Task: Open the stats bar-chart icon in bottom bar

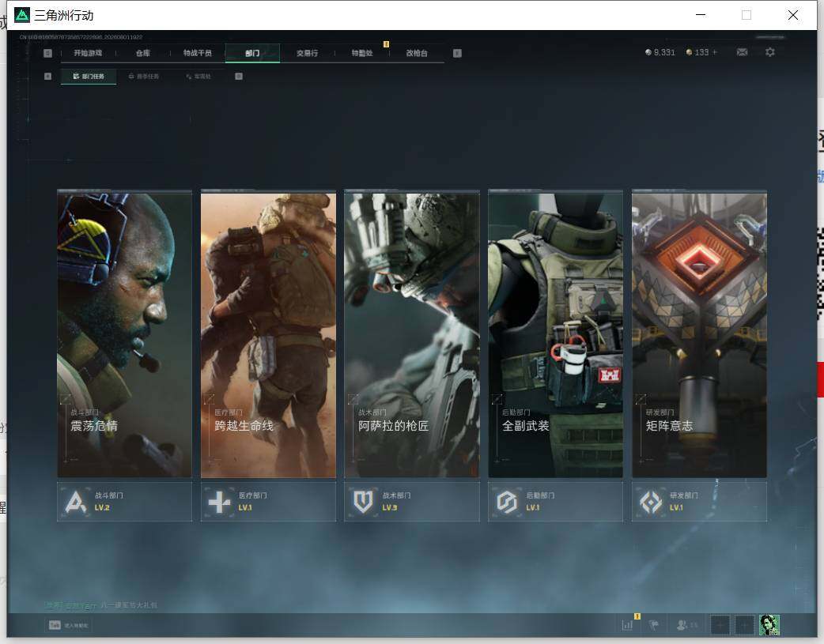Action: [x=627, y=625]
